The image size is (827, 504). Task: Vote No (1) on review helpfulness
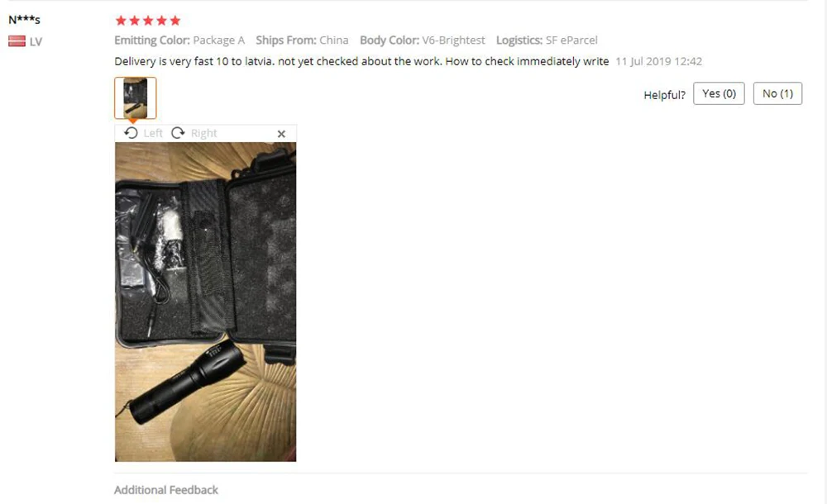[x=777, y=93]
